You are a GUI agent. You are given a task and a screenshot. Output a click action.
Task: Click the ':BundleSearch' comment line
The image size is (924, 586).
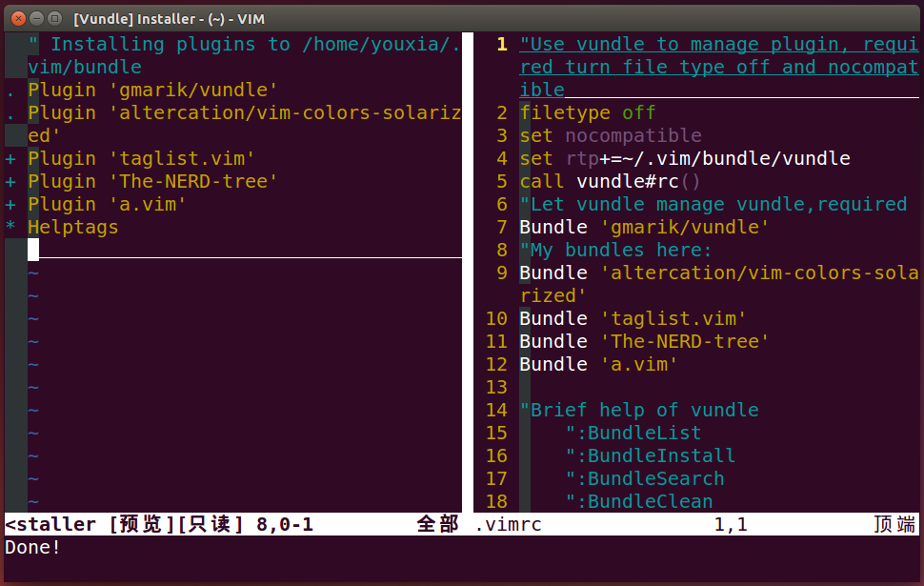(x=645, y=479)
